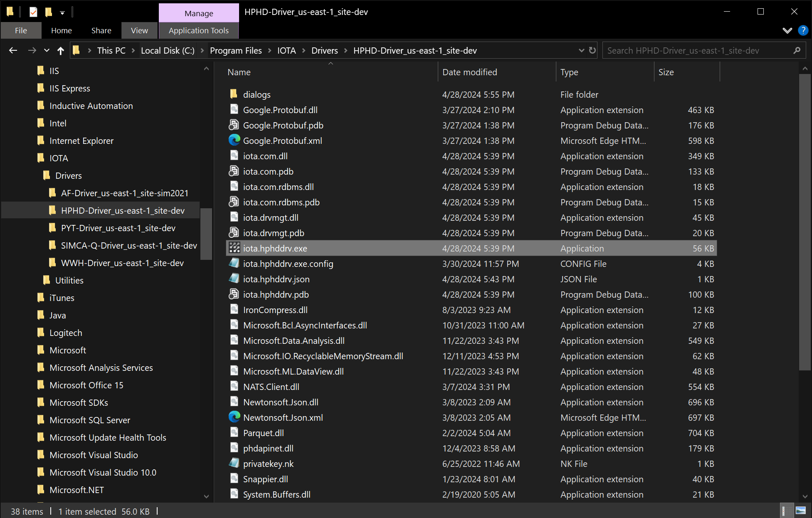Screen dimensions: 812x518
Task: Expand chevron after Drivers breadcrumb
Action: (346, 50)
